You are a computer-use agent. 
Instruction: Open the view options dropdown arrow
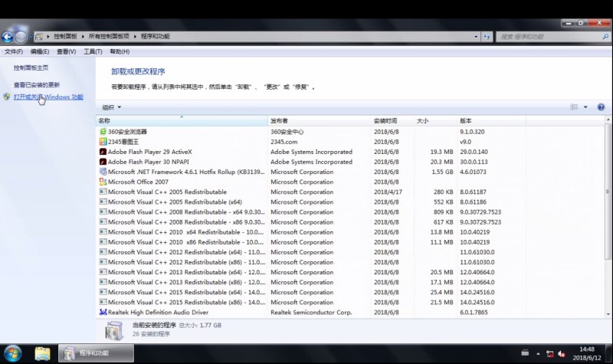[585, 107]
